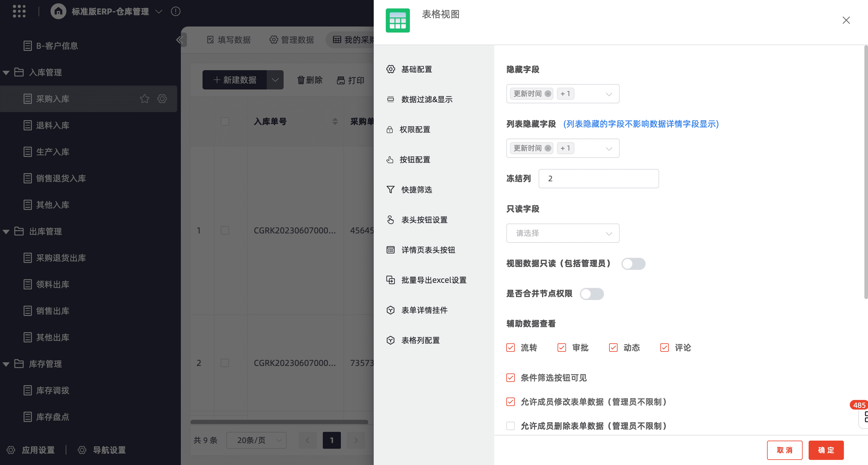Enable the 是否合并节点权限 switch
Image resolution: width=868 pixels, height=465 pixels.
click(591, 294)
